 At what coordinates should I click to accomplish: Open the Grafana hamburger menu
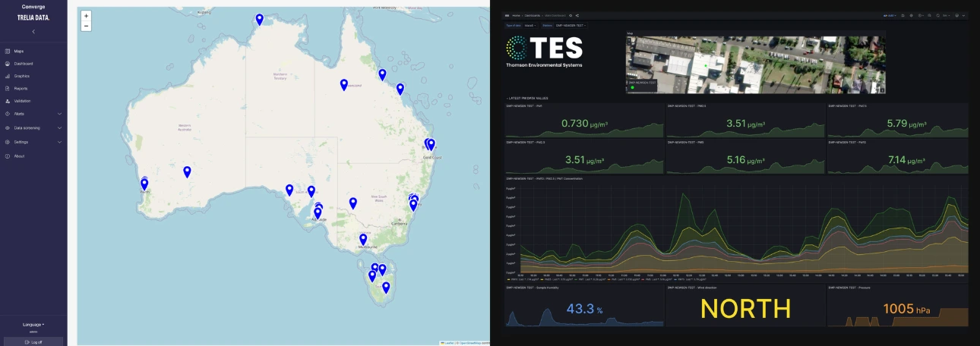tap(507, 15)
